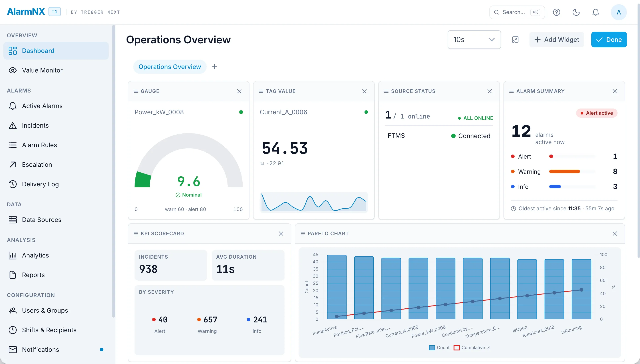Click the Tag Value sparkline chart
Screen dimensions: 640x364
tap(314, 202)
